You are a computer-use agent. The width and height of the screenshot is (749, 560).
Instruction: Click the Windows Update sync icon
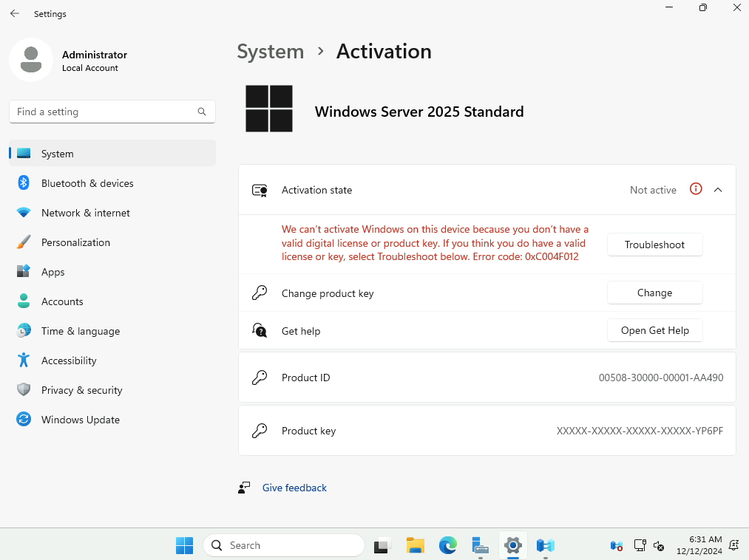tap(24, 419)
